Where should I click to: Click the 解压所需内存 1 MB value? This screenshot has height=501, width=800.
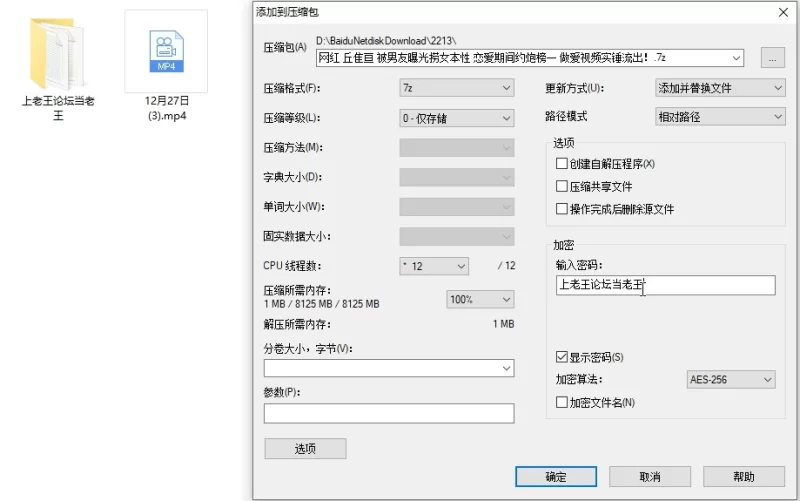pyautogui.click(x=504, y=324)
